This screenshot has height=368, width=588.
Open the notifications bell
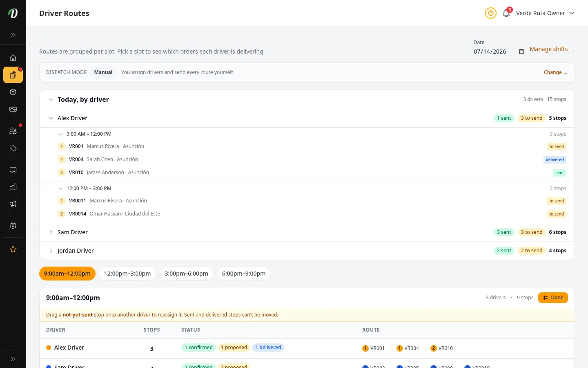click(x=506, y=13)
